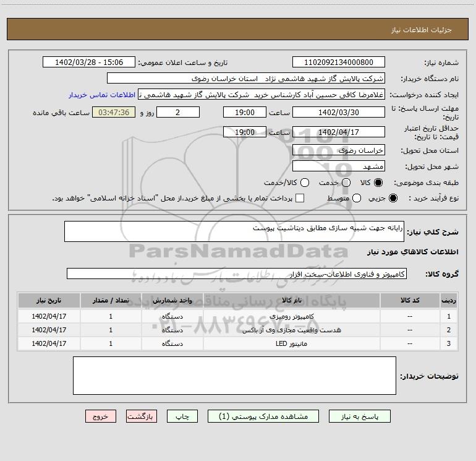Image resolution: width=476 pixels, height=461 pixels.
Task: Click the response deadline hour 19:00 field
Action: (245, 112)
